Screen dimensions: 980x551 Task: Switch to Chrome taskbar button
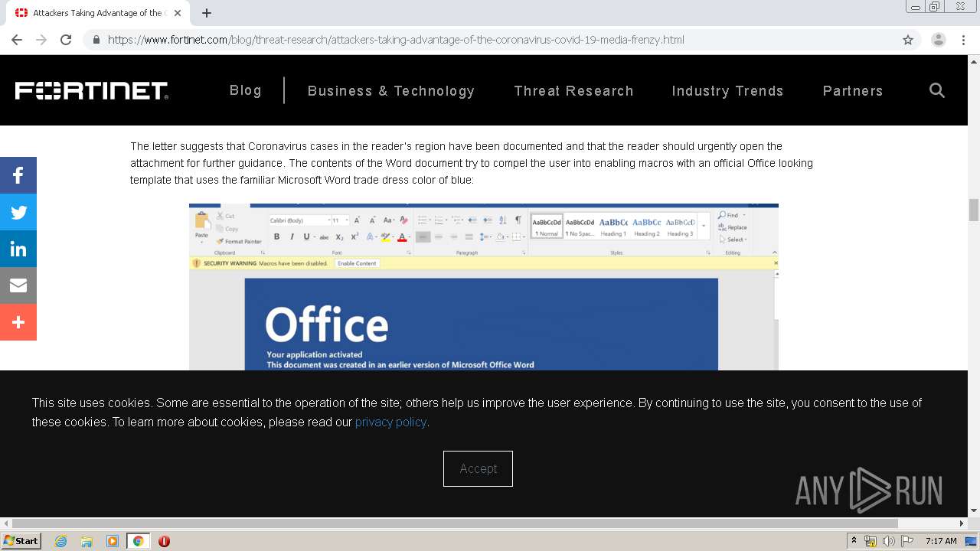click(x=139, y=541)
